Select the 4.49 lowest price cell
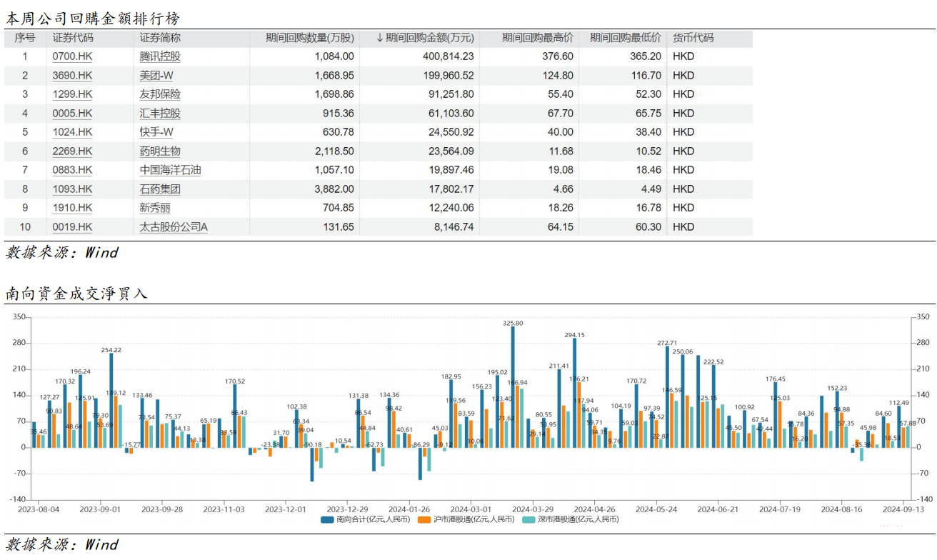937x560 pixels. 651,189
